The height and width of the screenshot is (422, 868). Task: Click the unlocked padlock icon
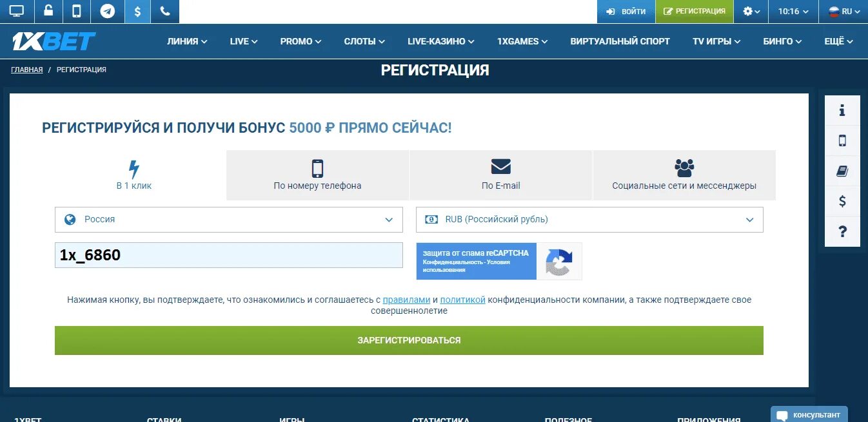click(48, 11)
